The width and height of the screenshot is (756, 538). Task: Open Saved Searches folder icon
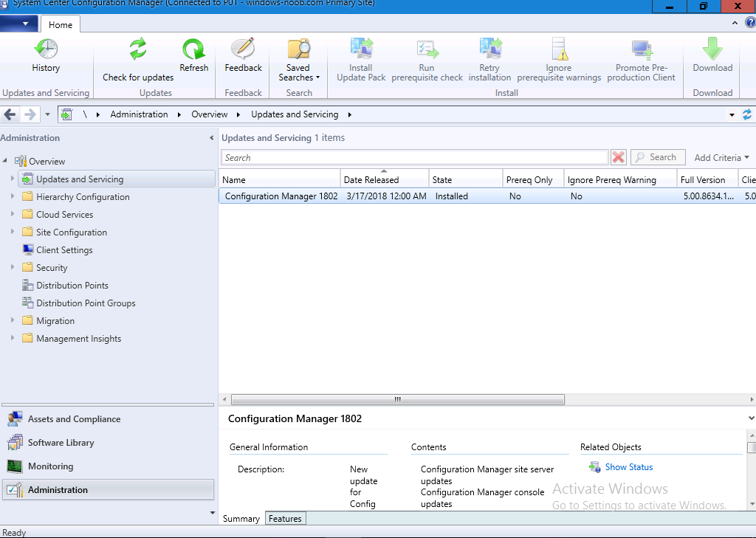coord(298,49)
